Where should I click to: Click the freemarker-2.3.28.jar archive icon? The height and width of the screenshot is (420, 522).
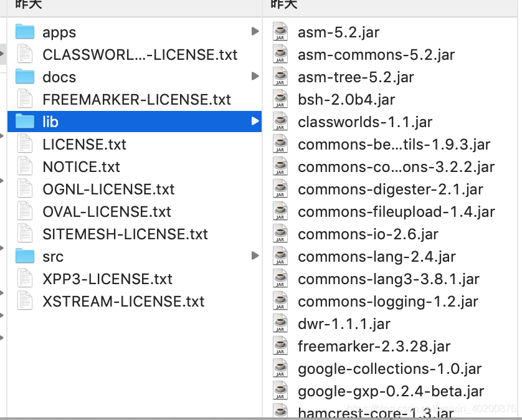click(x=280, y=346)
